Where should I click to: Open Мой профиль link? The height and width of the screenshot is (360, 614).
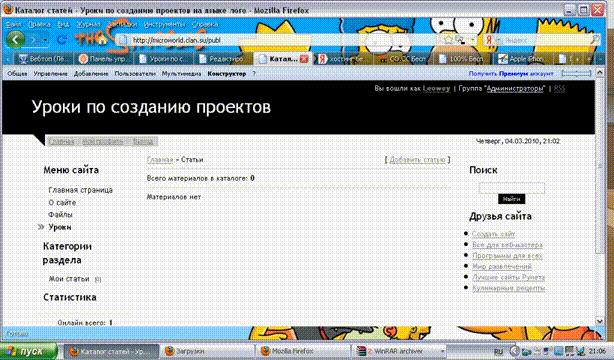click(x=103, y=141)
